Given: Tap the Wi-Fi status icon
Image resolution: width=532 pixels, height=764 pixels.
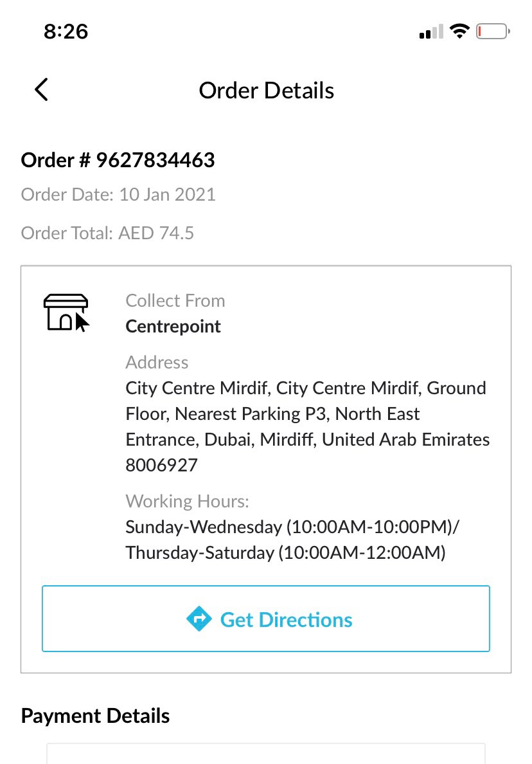Looking at the screenshot, I should click(x=459, y=31).
